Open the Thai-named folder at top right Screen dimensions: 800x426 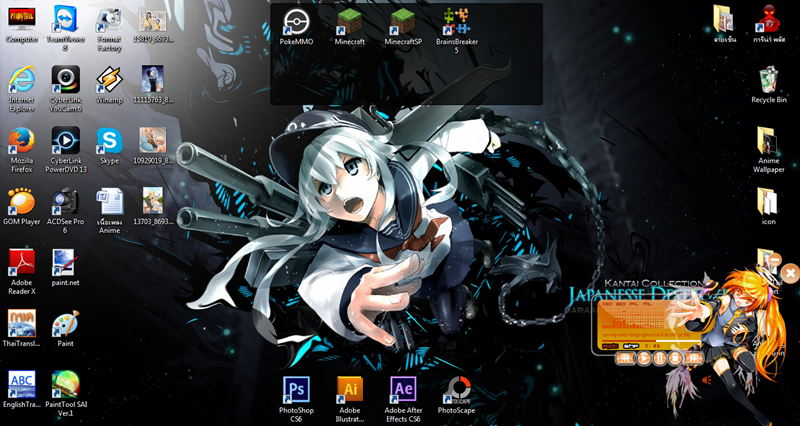tap(724, 24)
